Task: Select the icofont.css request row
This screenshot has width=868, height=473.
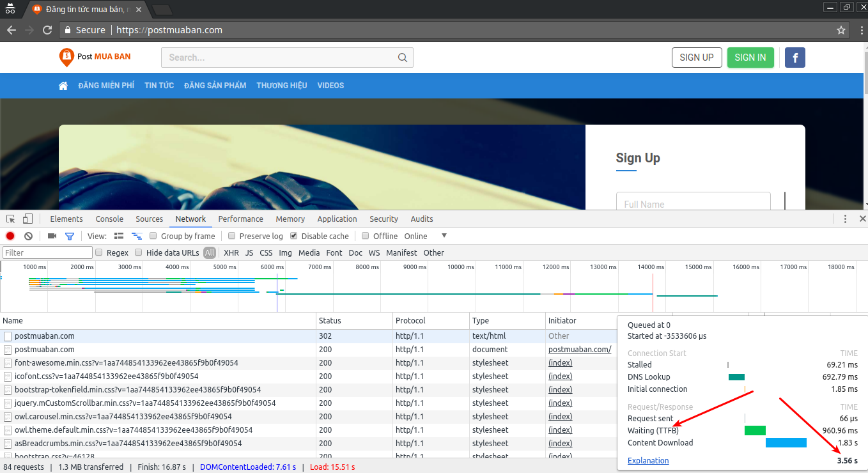Action: click(x=308, y=376)
